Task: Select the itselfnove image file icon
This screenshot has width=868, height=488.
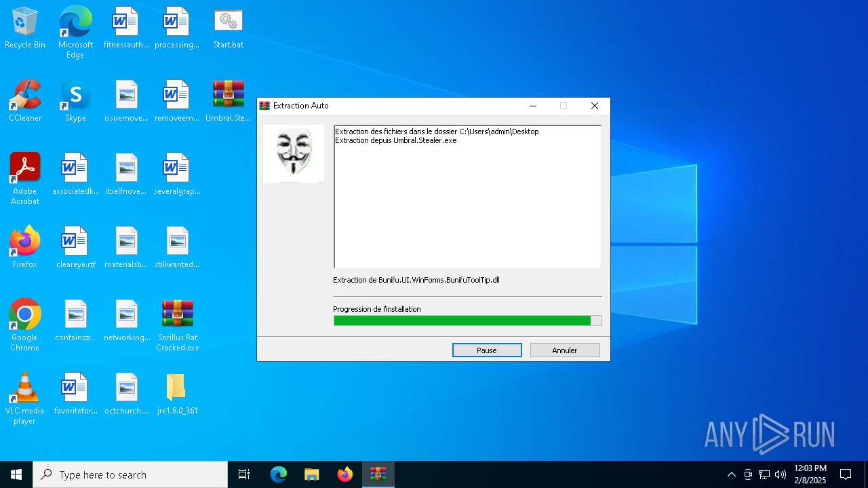Action: 126,175
